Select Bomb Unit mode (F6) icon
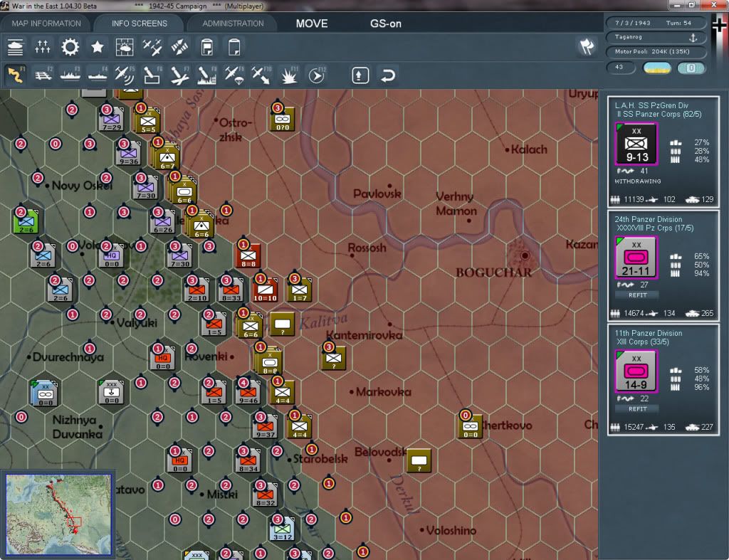The width and height of the screenshot is (729, 560). [152, 75]
